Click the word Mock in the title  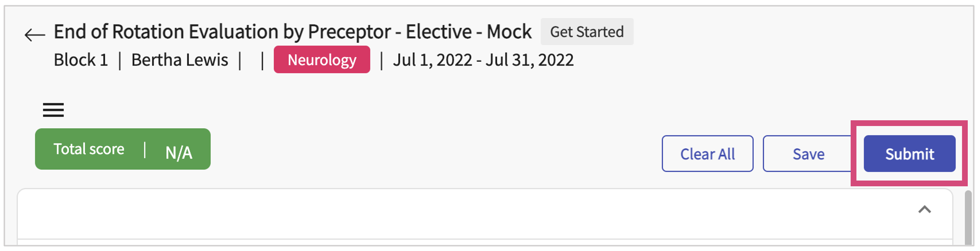tap(509, 32)
